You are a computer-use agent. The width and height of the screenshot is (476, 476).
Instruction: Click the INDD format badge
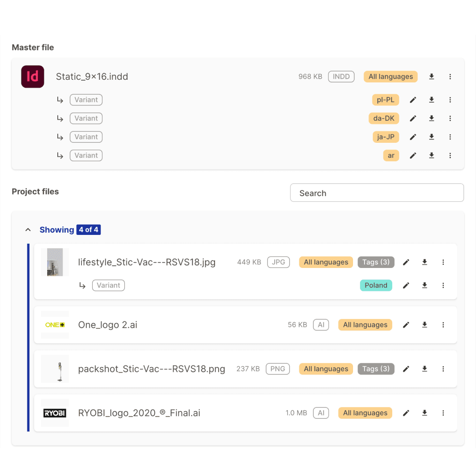pos(341,76)
